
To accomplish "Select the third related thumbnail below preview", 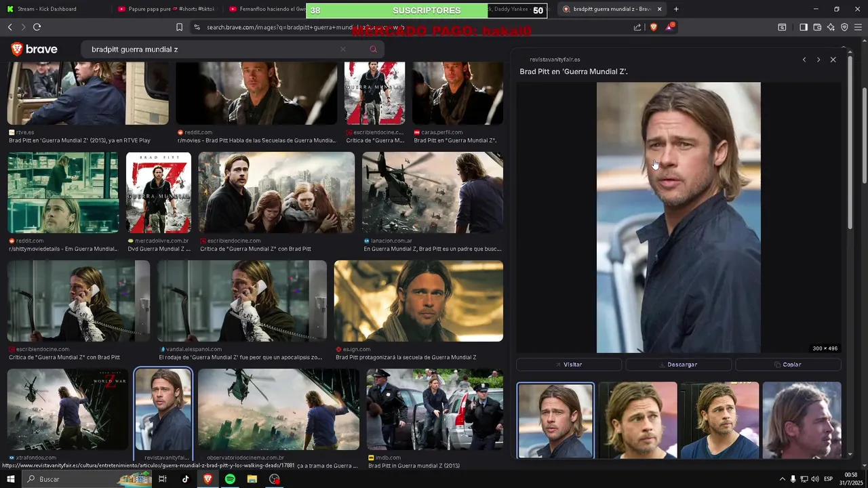I will click(x=719, y=420).
